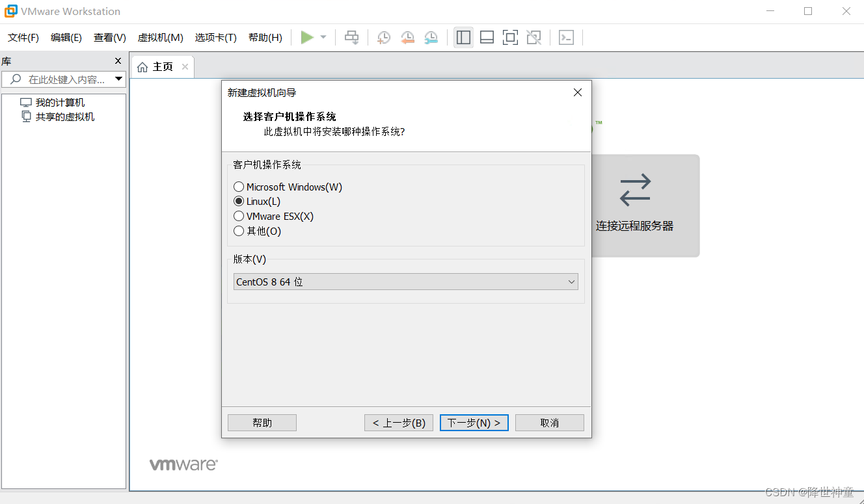Open the 虚拟机(M) menu
Image resolution: width=864 pixels, height=504 pixels.
pos(161,38)
